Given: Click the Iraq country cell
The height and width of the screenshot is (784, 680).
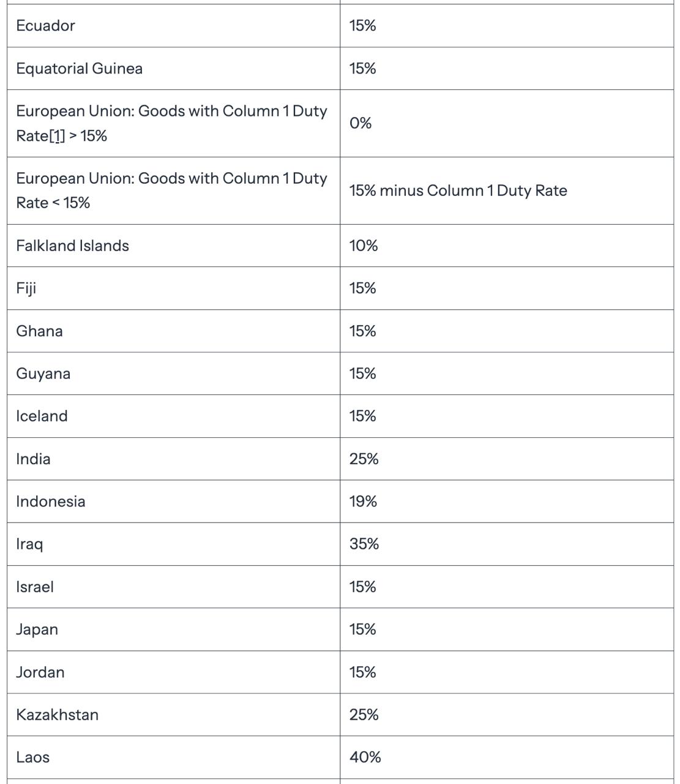Looking at the screenshot, I should pos(29,544).
